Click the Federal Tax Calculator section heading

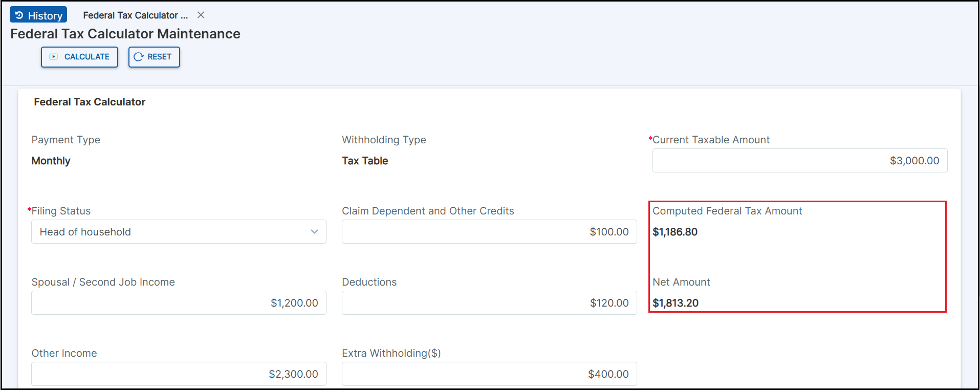point(90,102)
